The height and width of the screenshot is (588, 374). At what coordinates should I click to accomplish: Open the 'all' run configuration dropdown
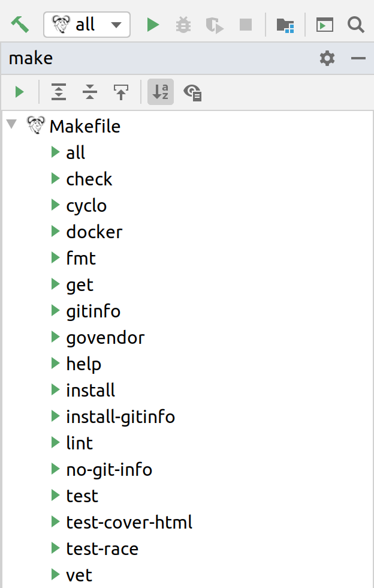click(x=86, y=25)
